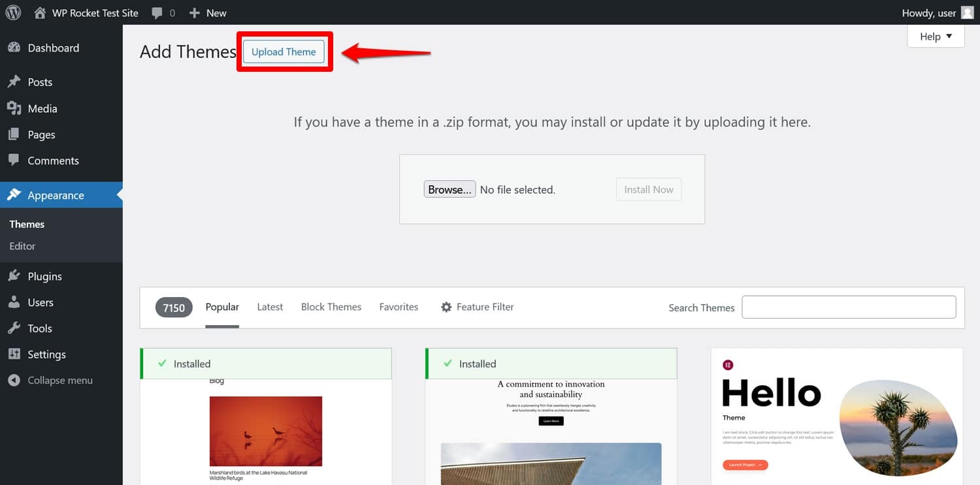Switch to the Favorites tab
This screenshot has width=980, height=485.
[x=399, y=307]
